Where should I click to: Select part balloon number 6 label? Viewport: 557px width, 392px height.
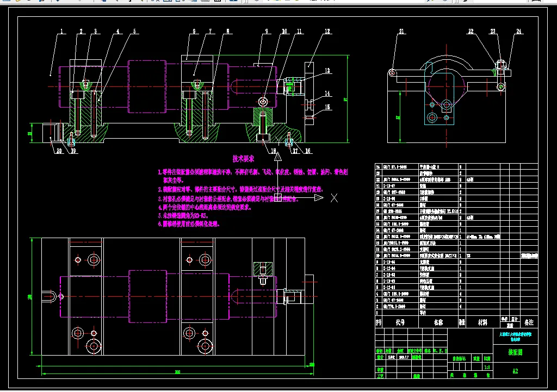pyautogui.click(x=194, y=31)
